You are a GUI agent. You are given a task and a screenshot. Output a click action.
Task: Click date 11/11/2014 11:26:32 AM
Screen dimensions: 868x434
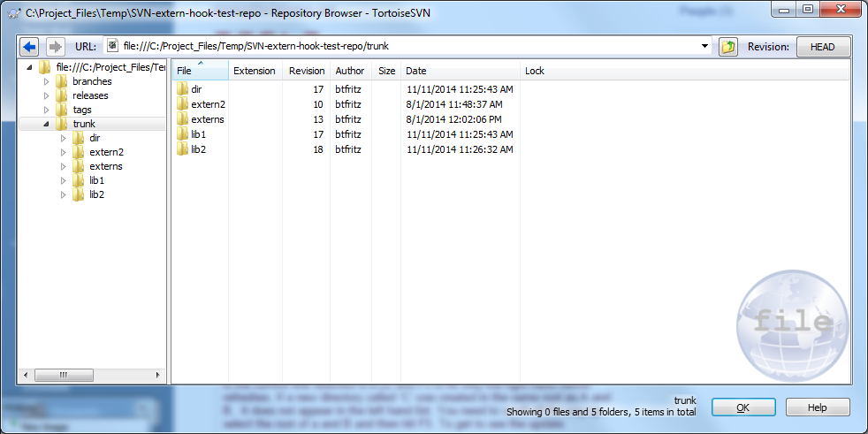click(460, 149)
